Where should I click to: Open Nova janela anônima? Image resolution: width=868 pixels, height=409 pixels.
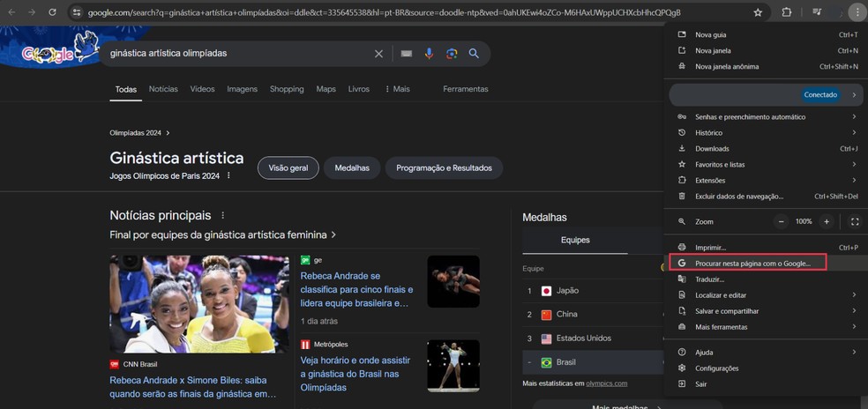coord(767,66)
